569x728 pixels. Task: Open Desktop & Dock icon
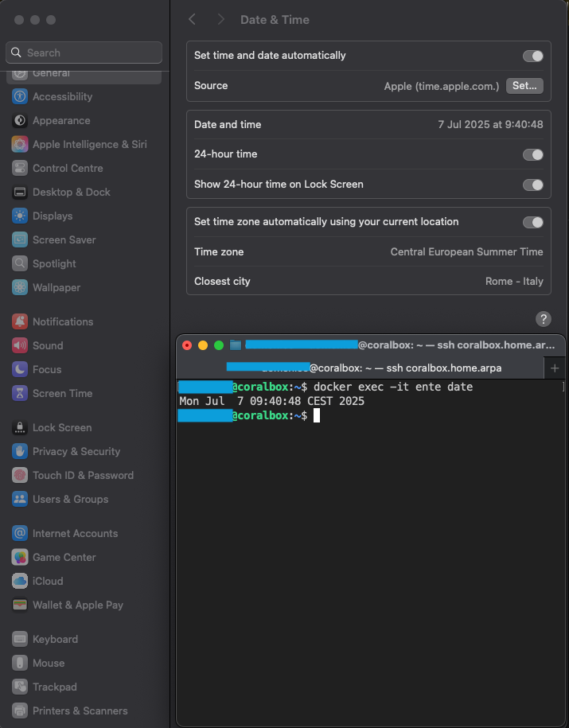click(x=20, y=193)
